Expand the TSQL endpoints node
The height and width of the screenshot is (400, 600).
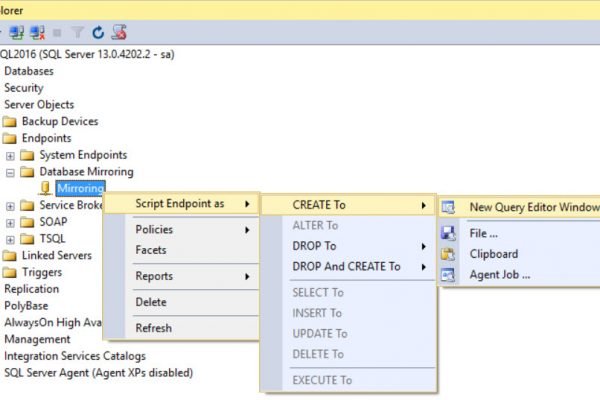10,240
